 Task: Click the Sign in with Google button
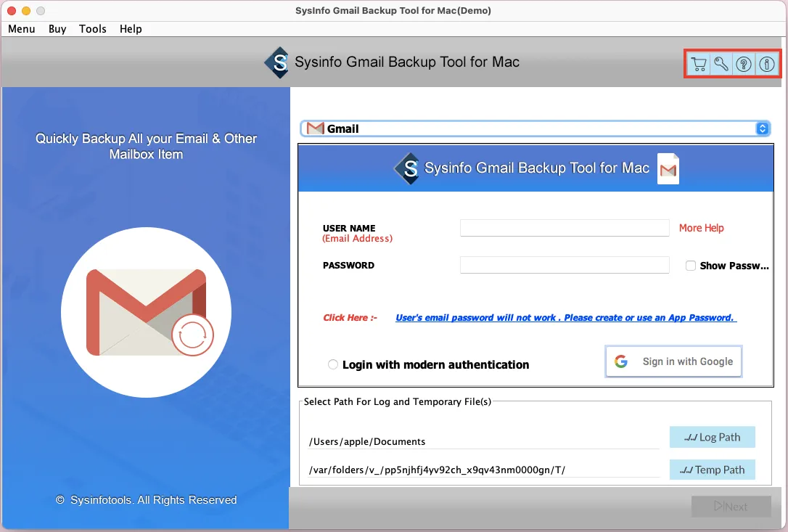coord(673,361)
